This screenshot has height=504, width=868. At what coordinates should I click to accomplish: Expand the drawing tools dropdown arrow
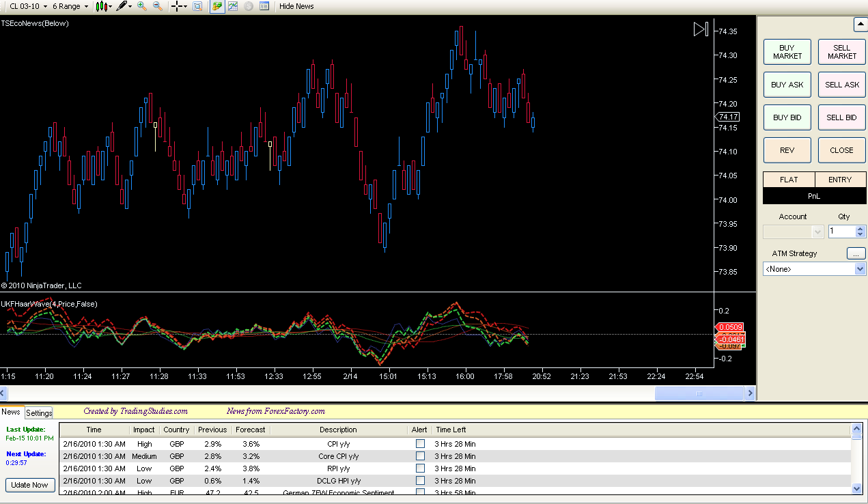(130, 6)
